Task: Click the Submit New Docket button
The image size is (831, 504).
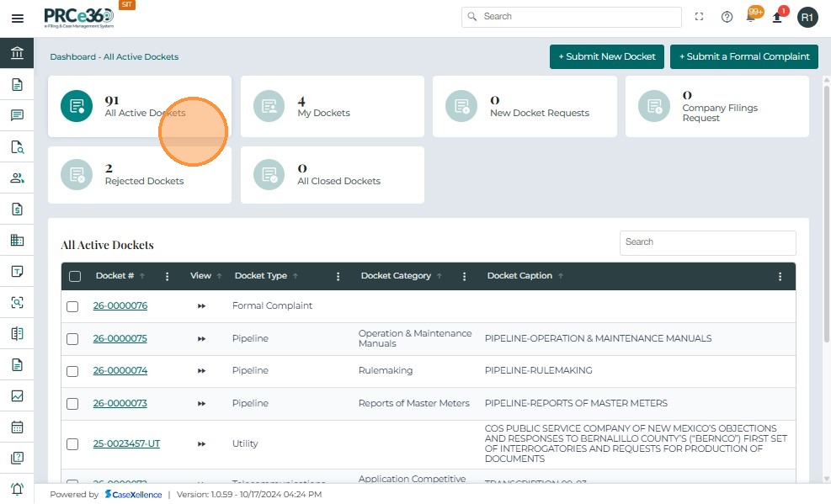Action: (x=606, y=56)
